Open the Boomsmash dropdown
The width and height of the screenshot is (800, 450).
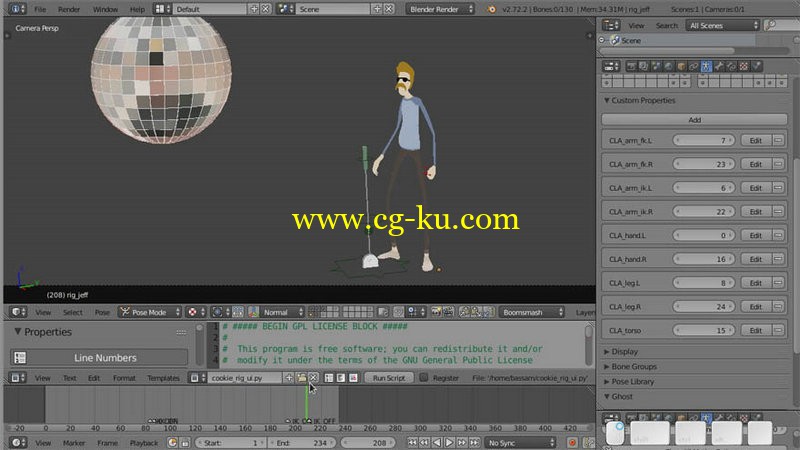click(x=532, y=312)
